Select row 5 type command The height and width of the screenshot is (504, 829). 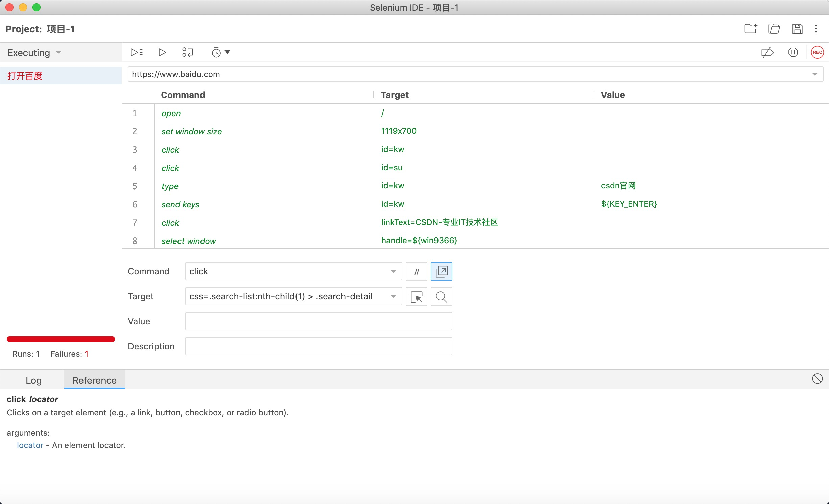tap(475, 186)
